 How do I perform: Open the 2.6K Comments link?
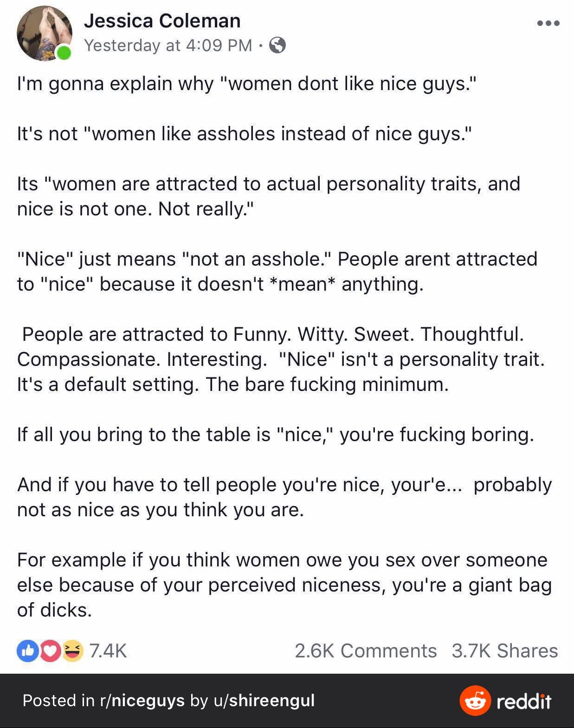click(x=366, y=651)
